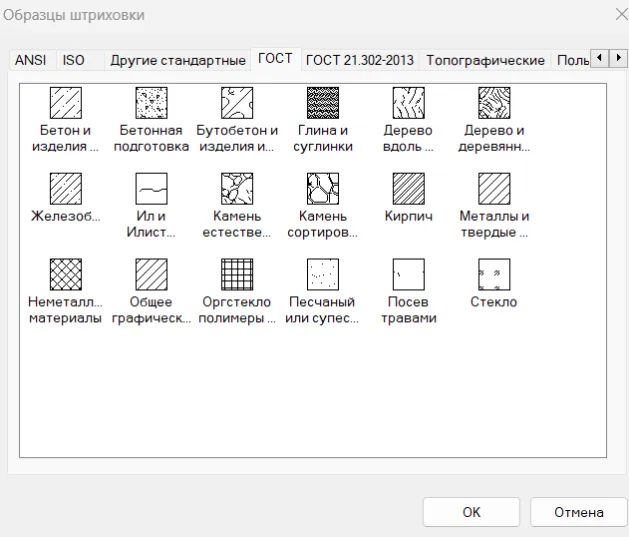Open the ISO tab
This screenshot has height=537, width=629.
(x=74, y=60)
